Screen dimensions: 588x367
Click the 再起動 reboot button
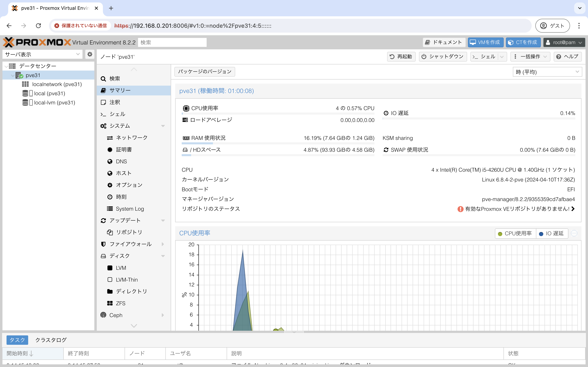[401, 56]
